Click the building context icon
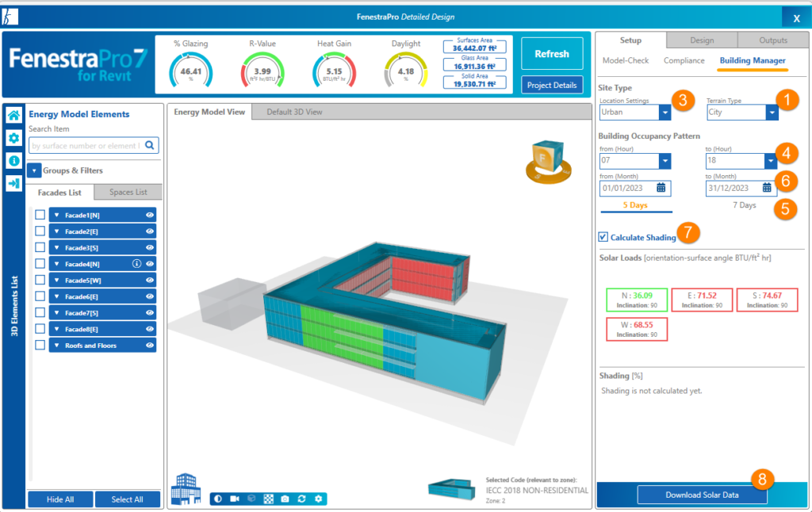This screenshot has height=512, width=812. coord(186,488)
